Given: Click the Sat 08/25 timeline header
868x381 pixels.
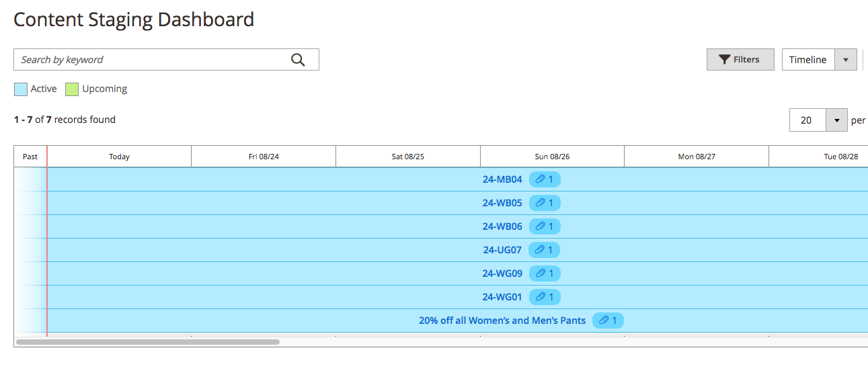Looking at the screenshot, I should click(x=408, y=157).
